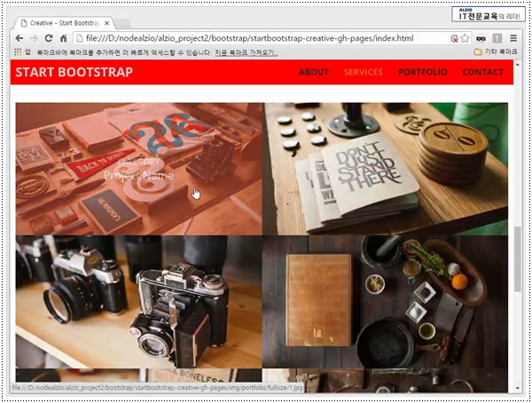The height and width of the screenshot is (403, 532).
Task: Bookmark this page with star icon
Action: coord(465,38)
